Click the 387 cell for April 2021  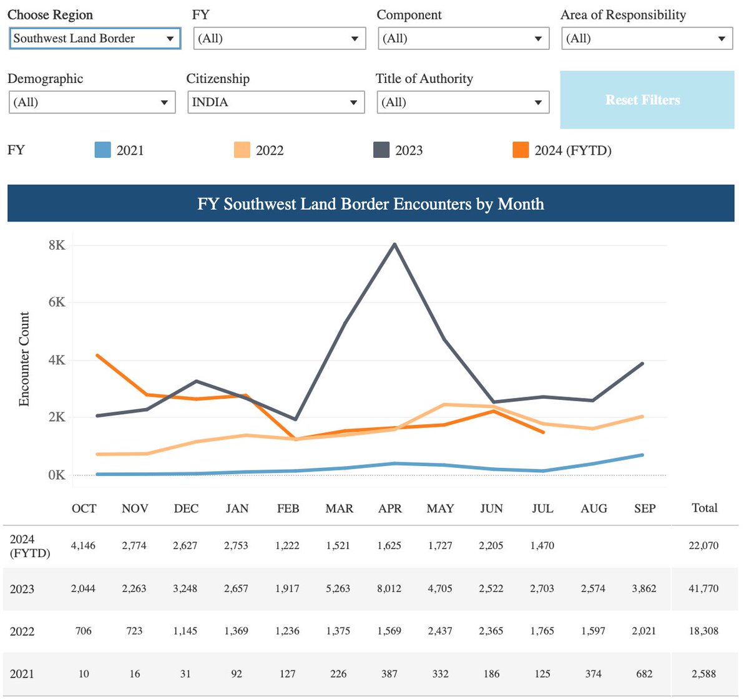tap(389, 674)
